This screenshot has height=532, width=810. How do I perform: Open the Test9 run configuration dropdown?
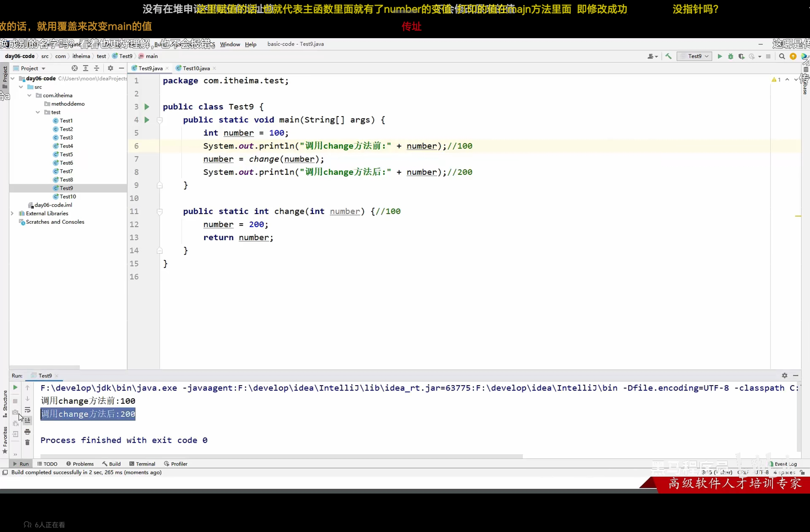pos(694,56)
